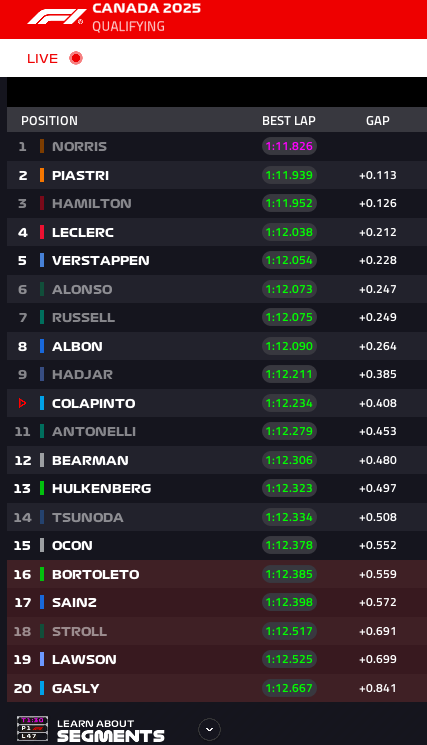Viewport: 427px width, 745px height.
Task: Click Albon's blue team color bar
Action: pyautogui.click(x=42, y=346)
